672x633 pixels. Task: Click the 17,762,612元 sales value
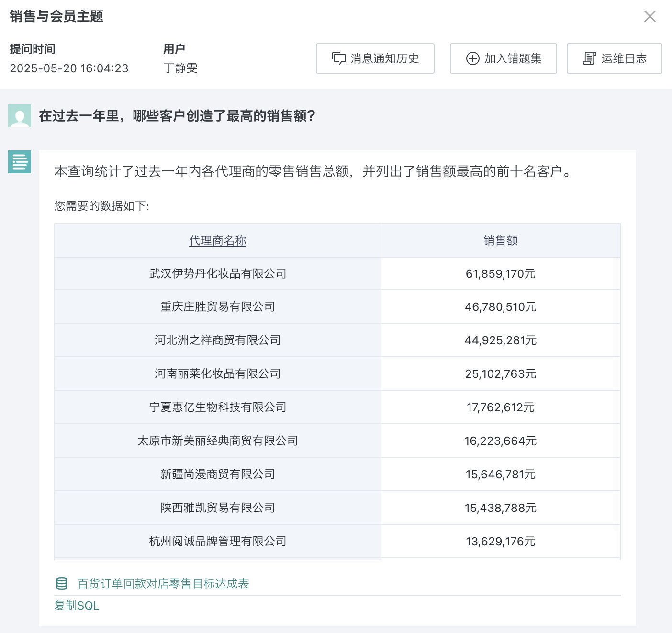[501, 407]
